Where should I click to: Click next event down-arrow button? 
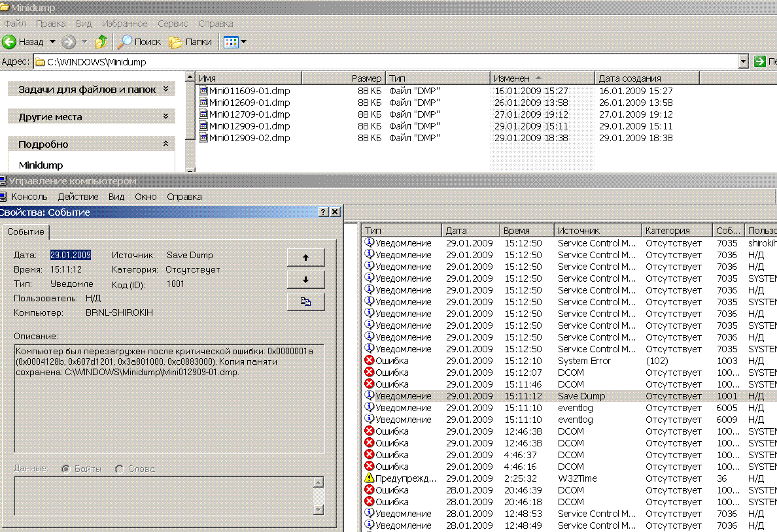point(305,279)
